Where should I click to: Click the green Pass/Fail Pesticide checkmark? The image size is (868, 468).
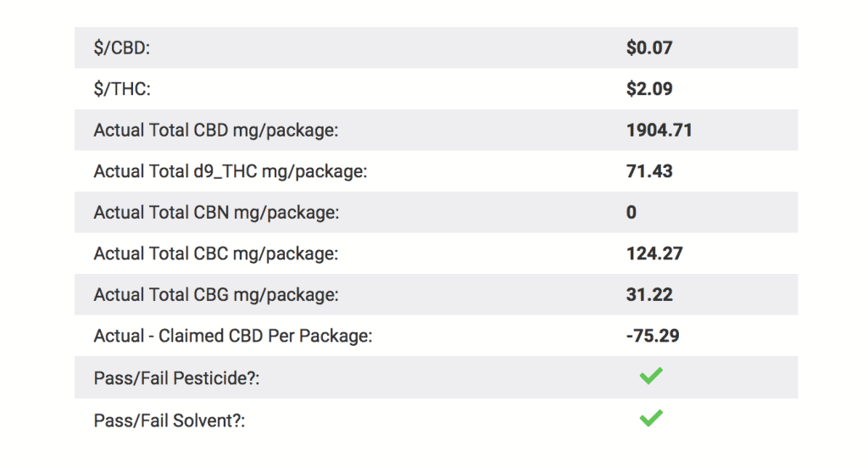pyautogui.click(x=651, y=376)
